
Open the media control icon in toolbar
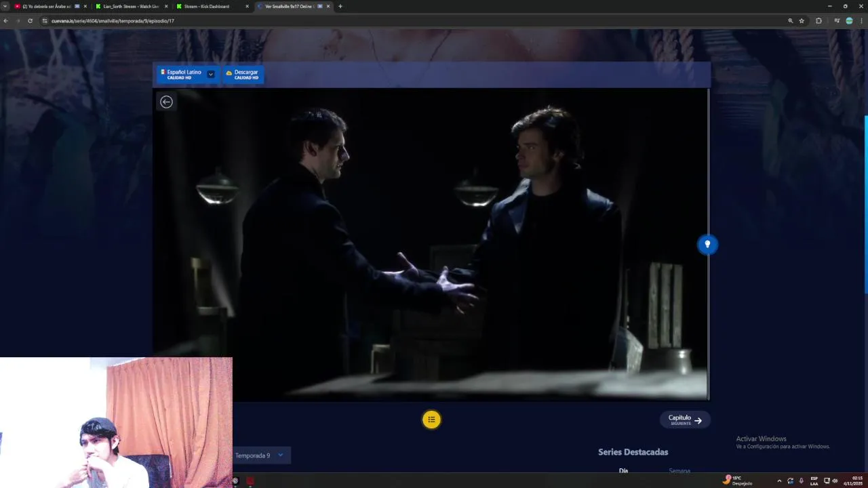[x=837, y=21]
